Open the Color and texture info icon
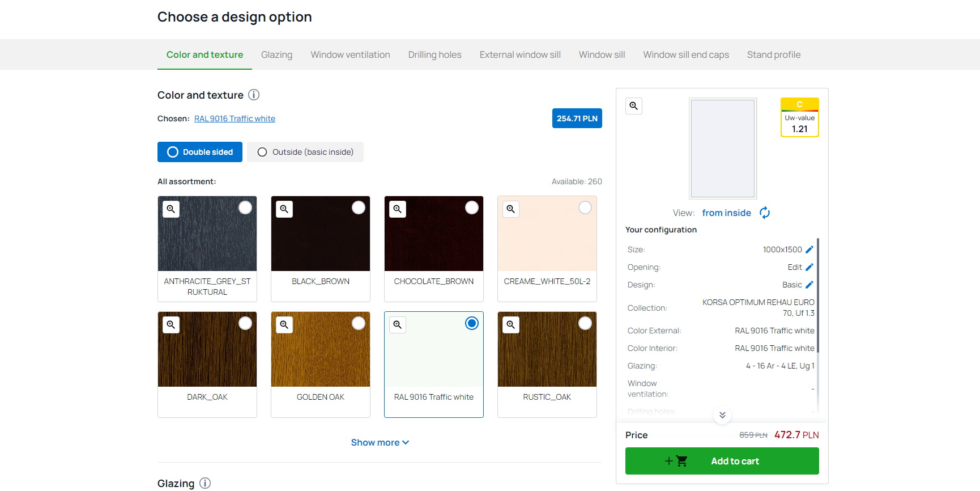Image resolution: width=980 pixels, height=491 pixels. [x=254, y=95]
